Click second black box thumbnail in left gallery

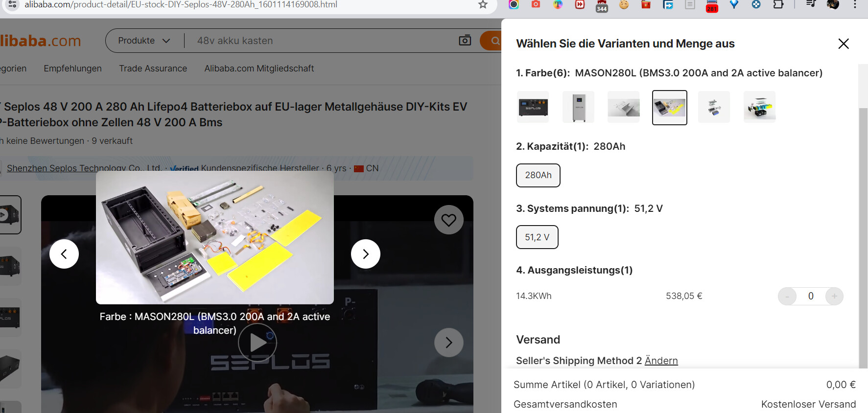[x=10, y=266]
